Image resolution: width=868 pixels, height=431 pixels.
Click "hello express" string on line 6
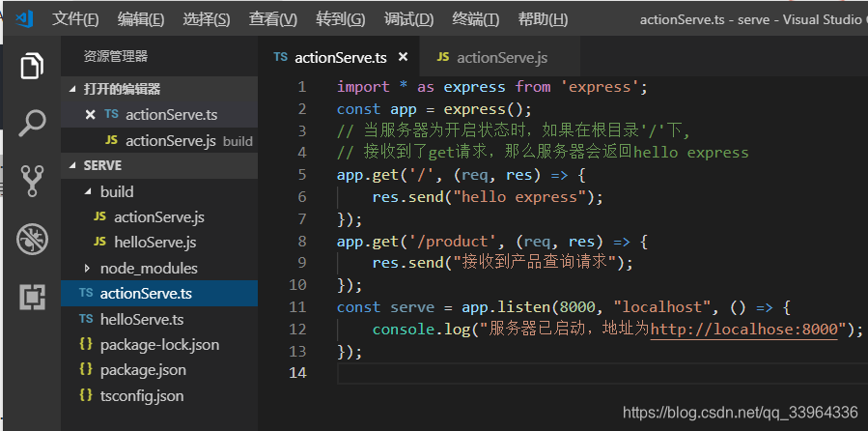pyautogui.click(x=519, y=197)
